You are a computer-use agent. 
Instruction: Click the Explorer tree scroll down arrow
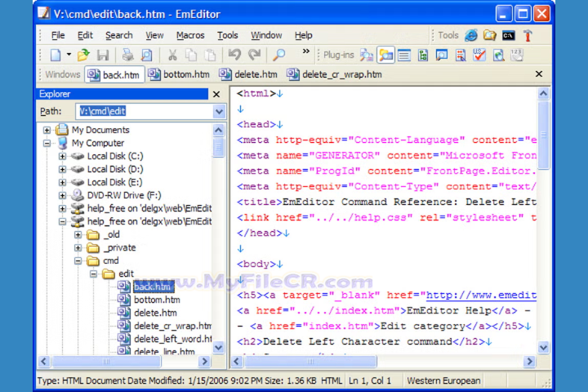click(219, 347)
